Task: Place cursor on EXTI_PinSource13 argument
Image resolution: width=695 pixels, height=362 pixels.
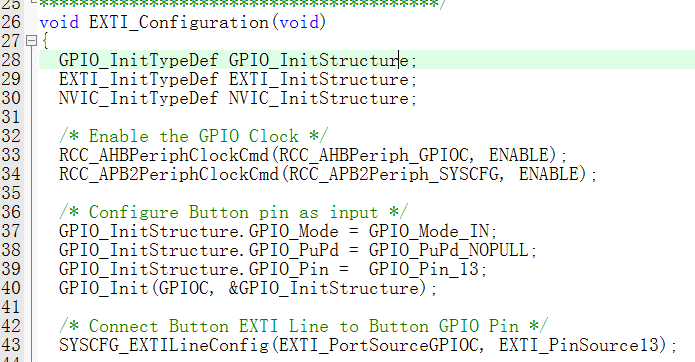Action: pos(578,345)
